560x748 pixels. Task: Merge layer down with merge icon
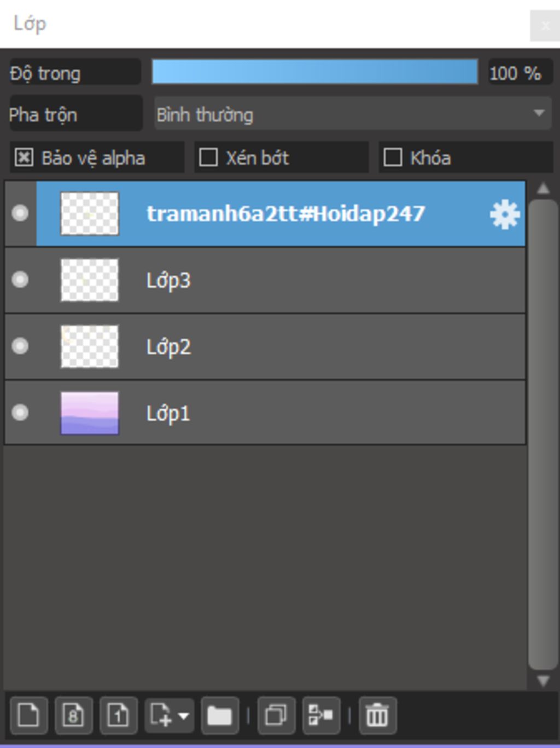click(x=321, y=715)
